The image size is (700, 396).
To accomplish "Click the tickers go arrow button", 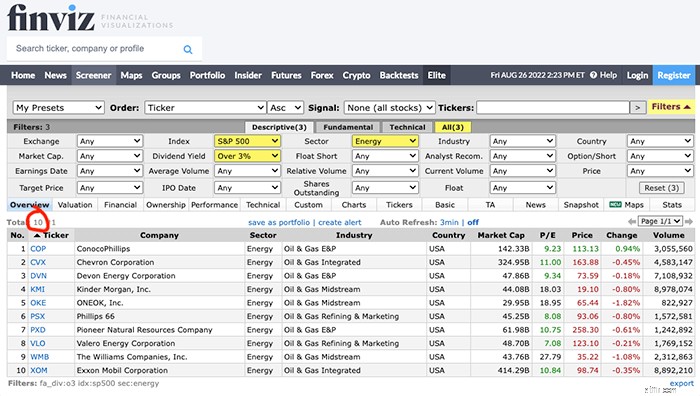I will (638, 108).
